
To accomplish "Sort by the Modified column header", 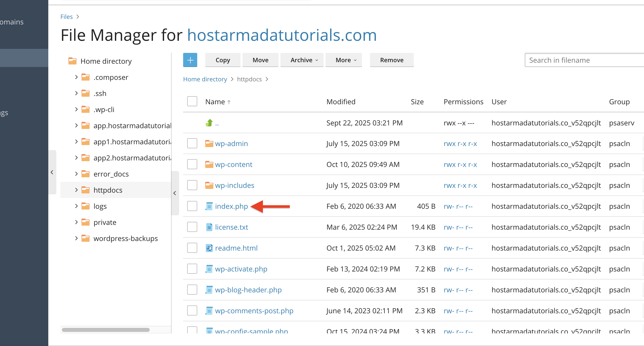I will click(341, 102).
